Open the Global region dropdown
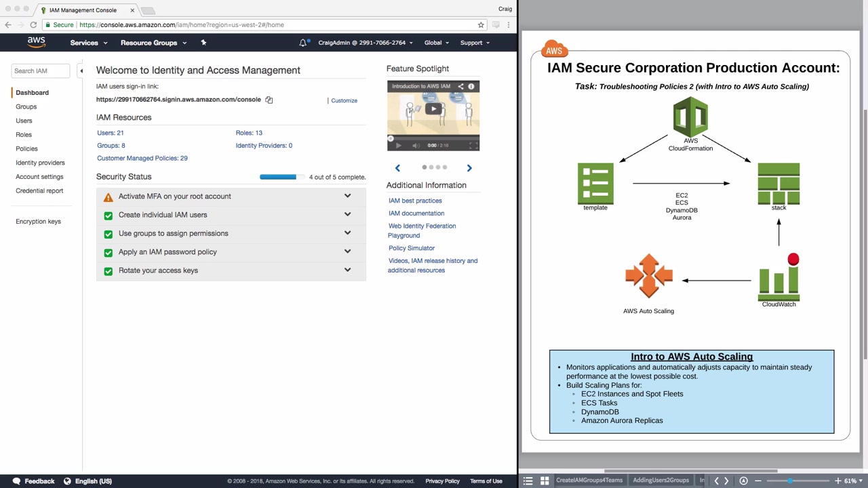The image size is (868, 488). 437,43
